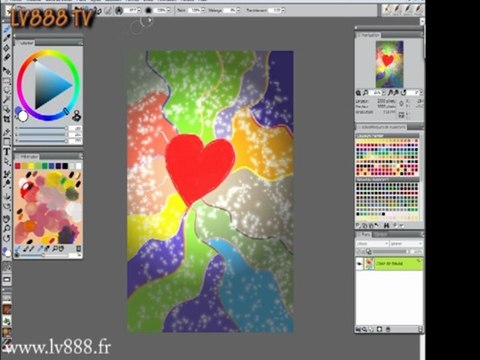Click the Mixer pad paint area

click(x=48, y=207)
